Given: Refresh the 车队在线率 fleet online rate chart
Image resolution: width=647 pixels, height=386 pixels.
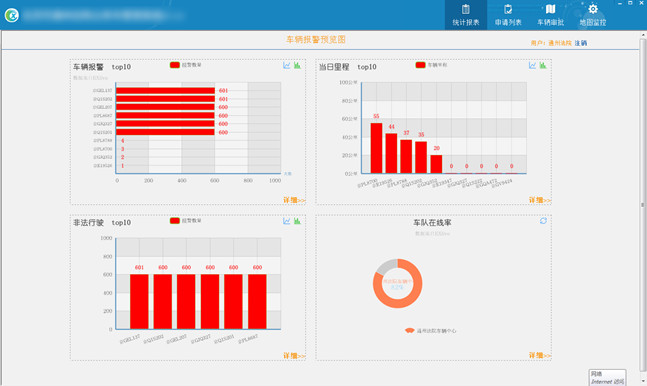Looking at the screenshot, I should (543, 221).
